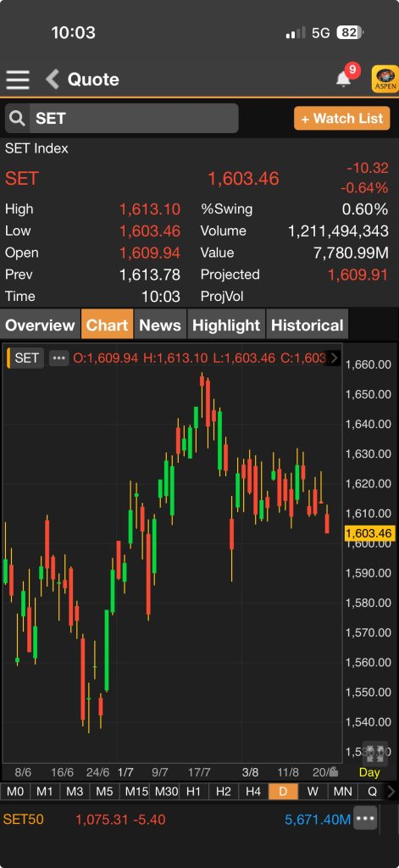Open the hamburger menu
The width and height of the screenshot is (399, 868).
[18, 79]
